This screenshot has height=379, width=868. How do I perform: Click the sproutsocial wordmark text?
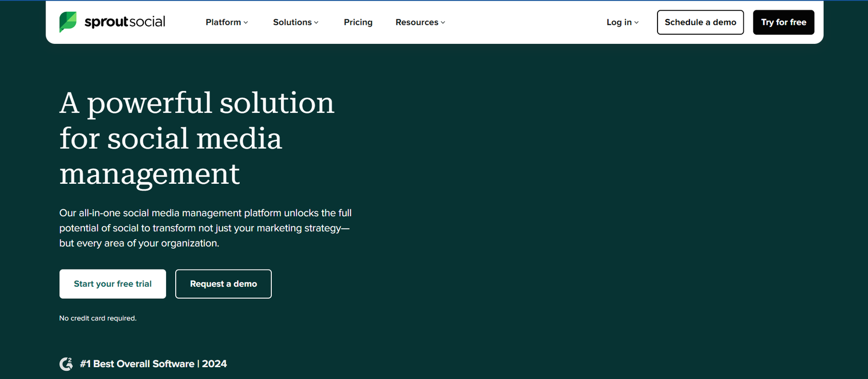(x=125, y=22)
